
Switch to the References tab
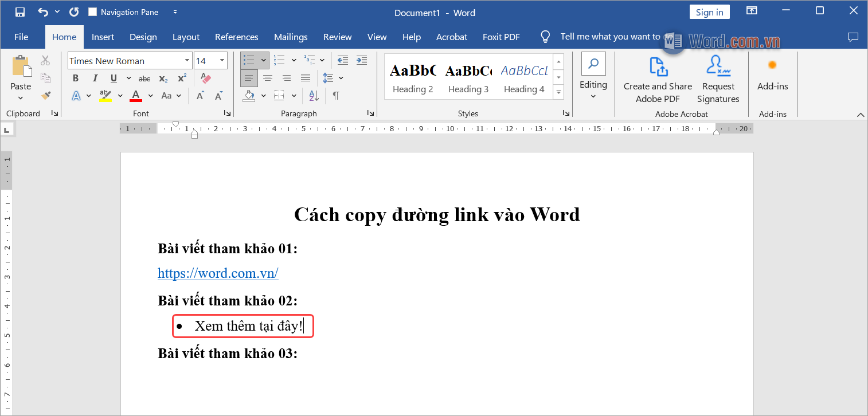(237, 37)
